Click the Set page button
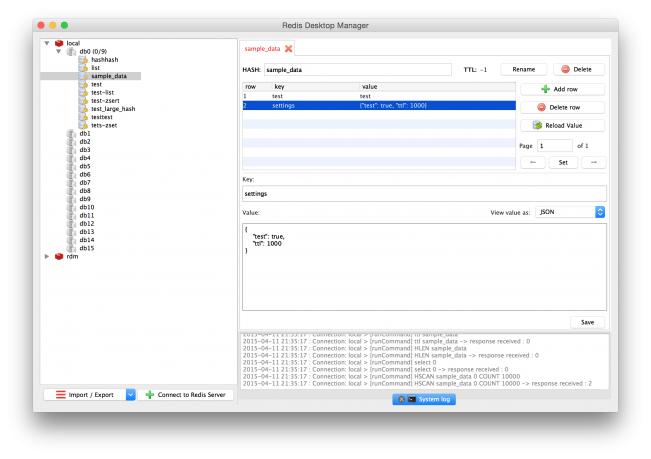 pyautogui.click(x=563, y=163)
